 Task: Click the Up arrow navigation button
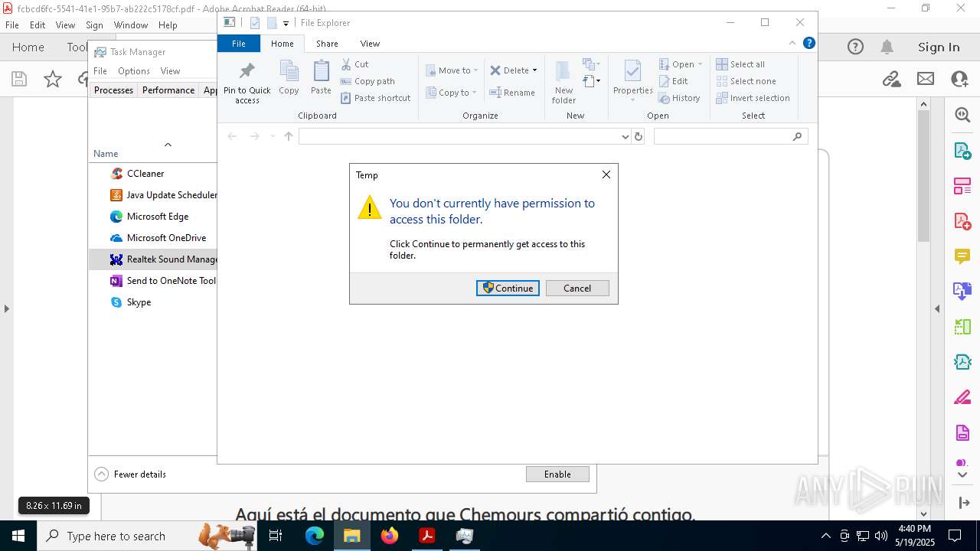[289, 136]
